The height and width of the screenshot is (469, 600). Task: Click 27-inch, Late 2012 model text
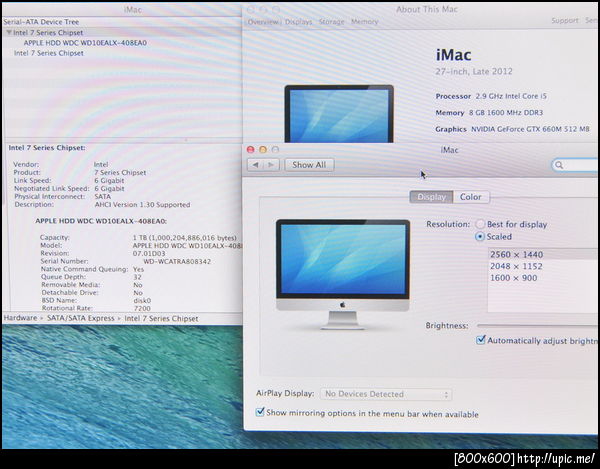474,72
